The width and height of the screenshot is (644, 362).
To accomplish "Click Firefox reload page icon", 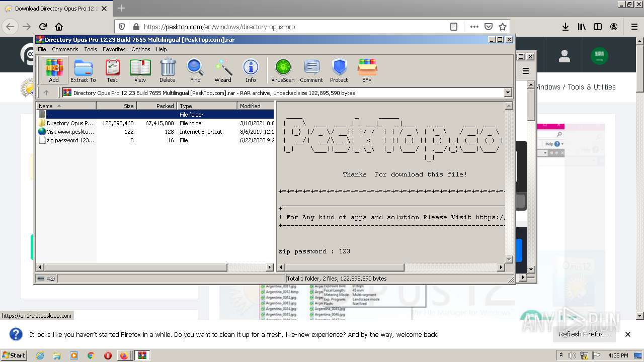I will click(43, 27).
